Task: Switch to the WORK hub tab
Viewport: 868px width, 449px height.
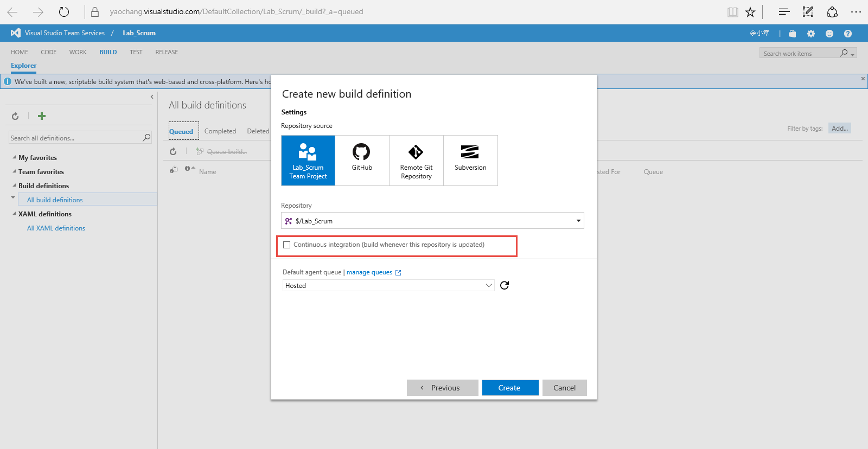Action: [x=78, y=53]
